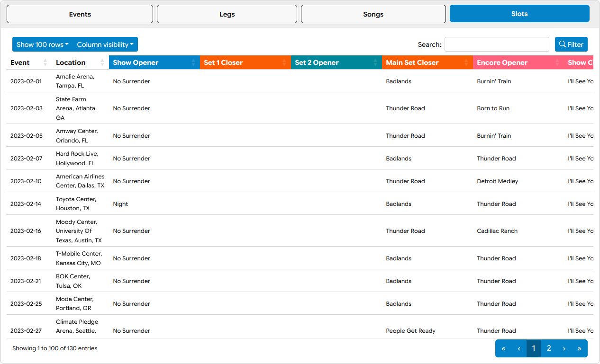Go to previous page arrow
The height and width of the screenshot is (364, 600).
pos(518,348)
